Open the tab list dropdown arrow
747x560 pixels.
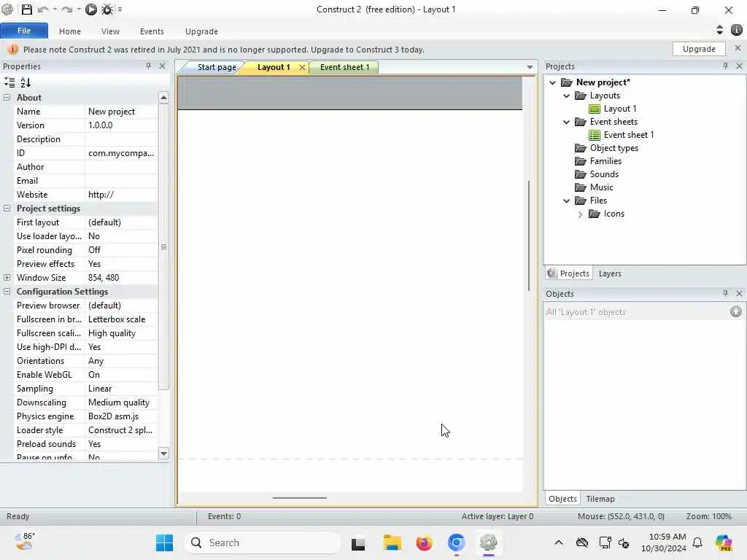[x=530, y=67]
